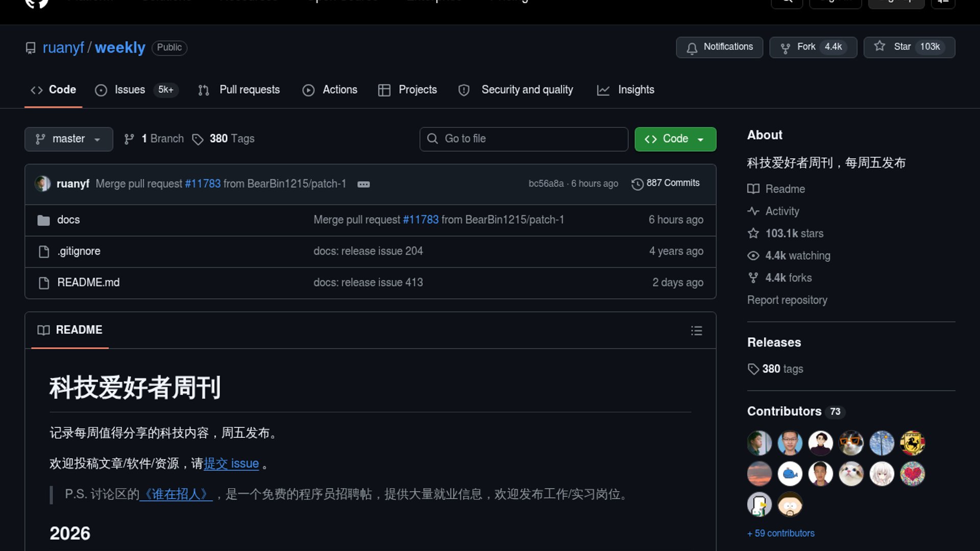This screenshot has width=980, height=551.
Task: Expand commit message details ellipsis button
Action: (x=363, y=184)
